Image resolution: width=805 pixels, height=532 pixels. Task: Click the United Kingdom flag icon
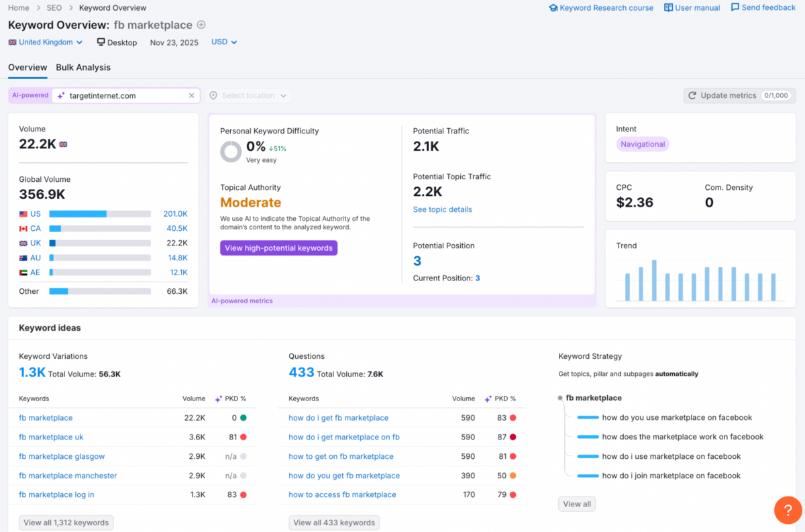click(12, 42)
